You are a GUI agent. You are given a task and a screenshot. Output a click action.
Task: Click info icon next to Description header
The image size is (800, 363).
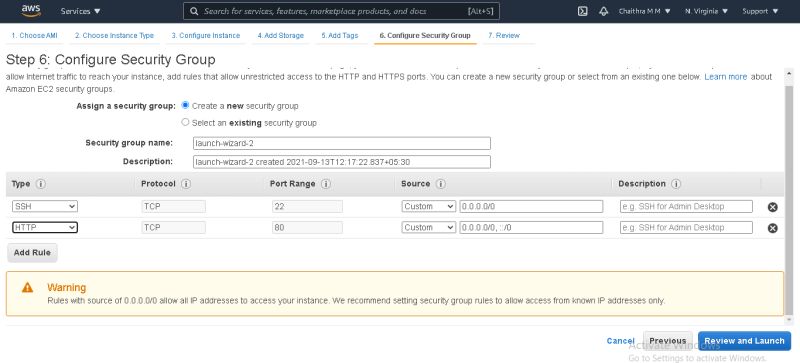coord(676,184)
